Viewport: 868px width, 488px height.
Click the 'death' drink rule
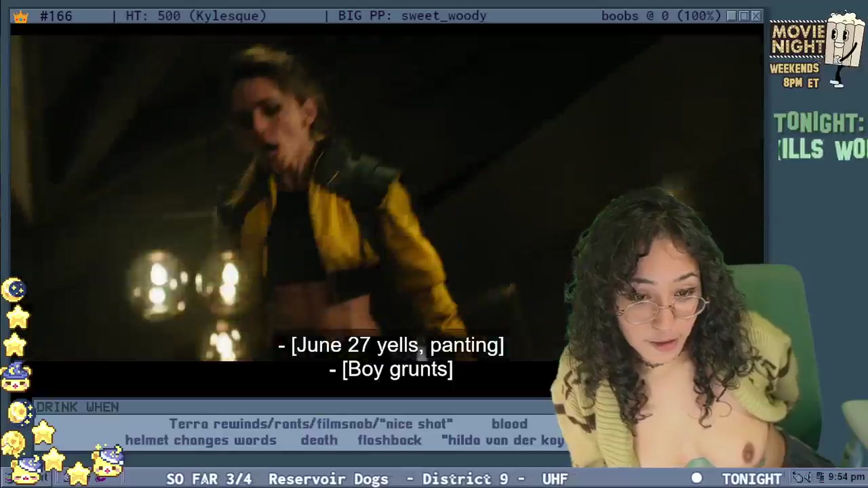[x=319, y=440]
